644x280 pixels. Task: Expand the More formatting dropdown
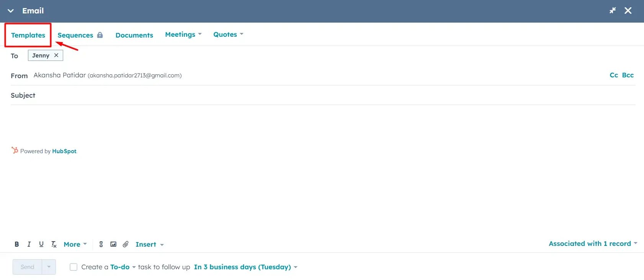75,244
